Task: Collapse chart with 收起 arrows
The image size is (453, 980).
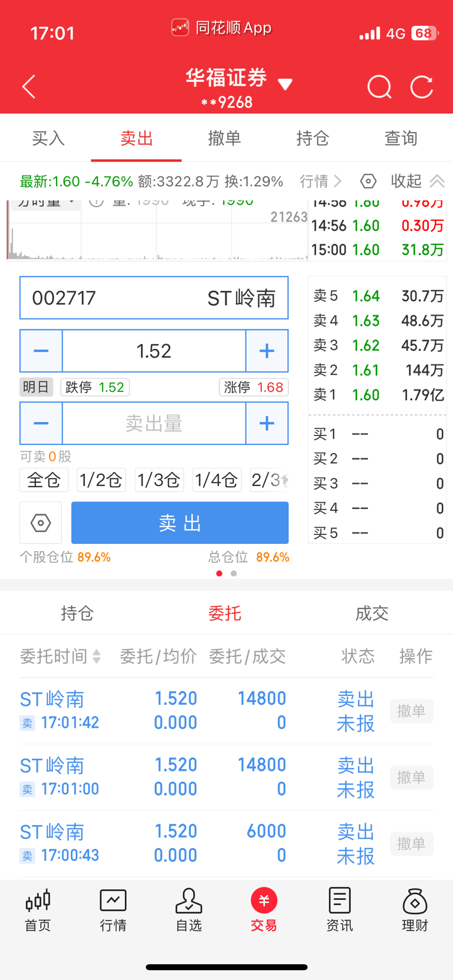Action: click(x=418, y=181)
